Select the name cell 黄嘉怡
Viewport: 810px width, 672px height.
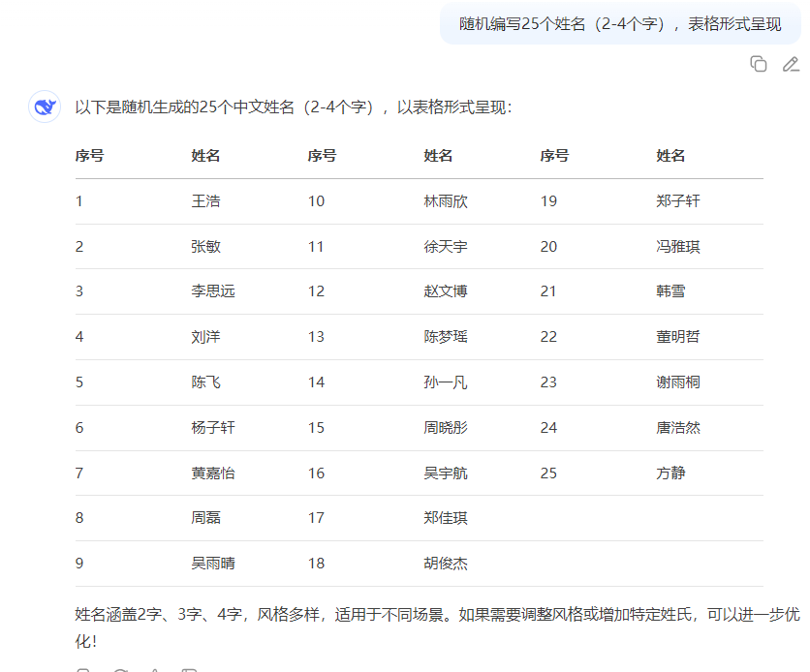(213, 473)
